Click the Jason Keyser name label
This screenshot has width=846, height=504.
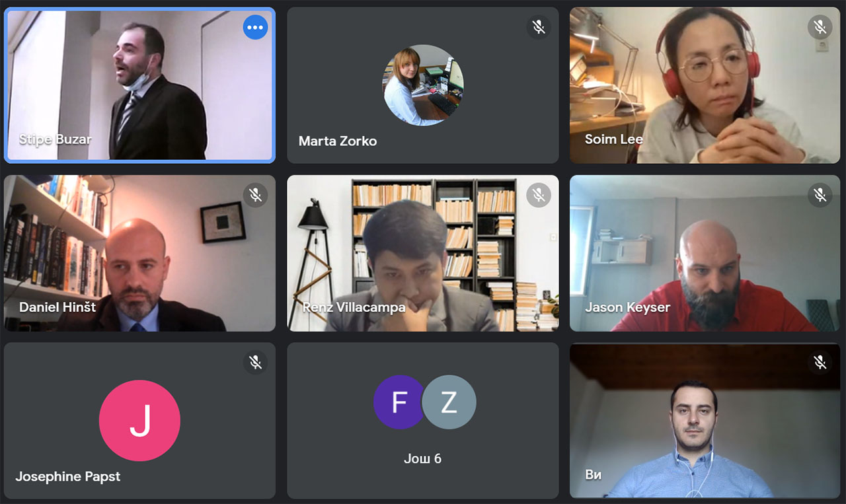click(627, 307)
